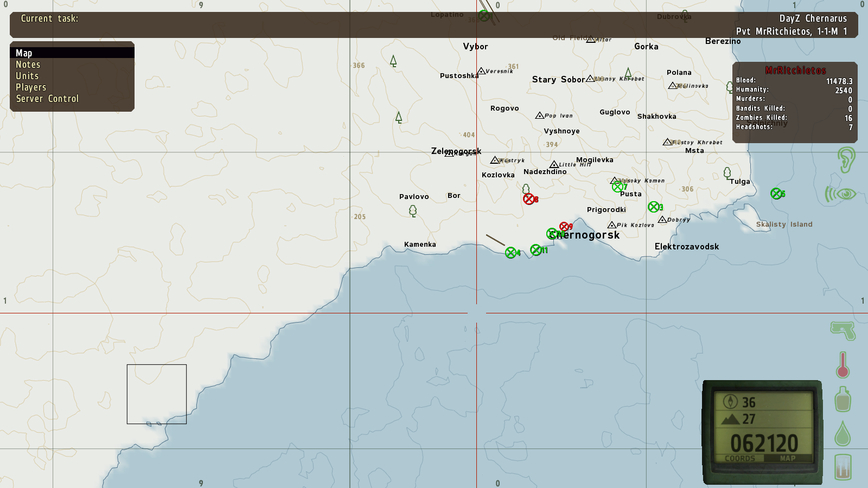Click the Shakhovka village label
The image size is (868, 488).
click(x=656, y=116)
